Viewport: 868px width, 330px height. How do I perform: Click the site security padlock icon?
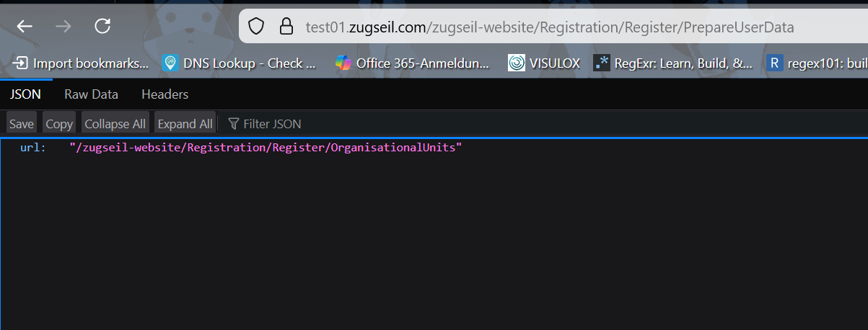pos(286,27)
